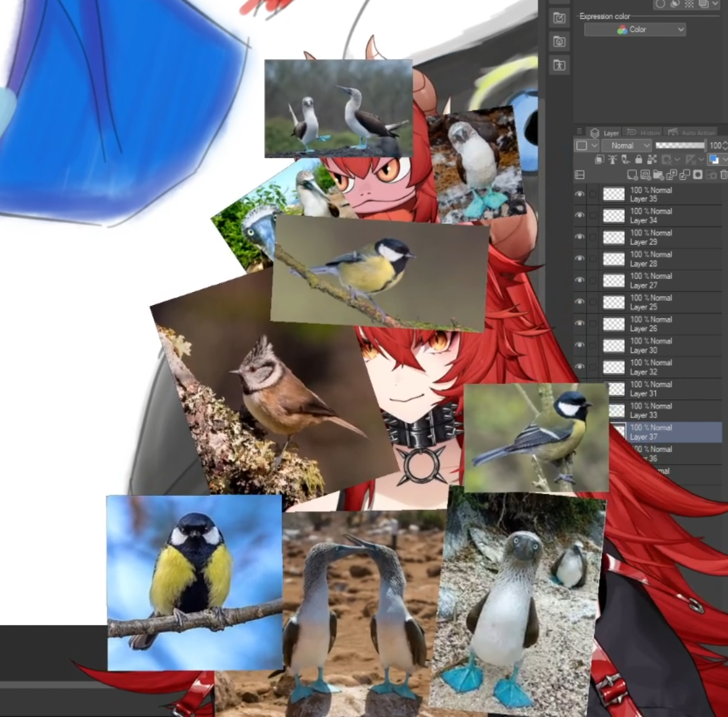Select Layer 29 in the layer list
The width and height of the screenshot is (728, 717).
[x=648, y=237]
